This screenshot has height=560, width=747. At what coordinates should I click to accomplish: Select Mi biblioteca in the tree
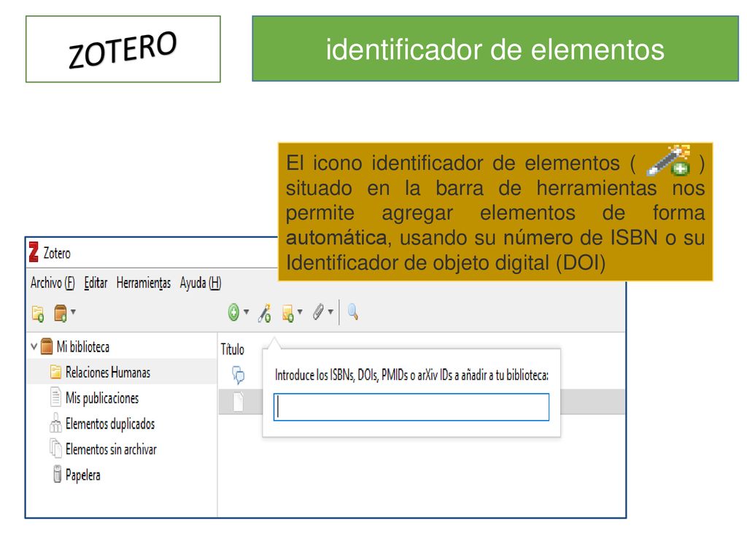tap(83, 346)
